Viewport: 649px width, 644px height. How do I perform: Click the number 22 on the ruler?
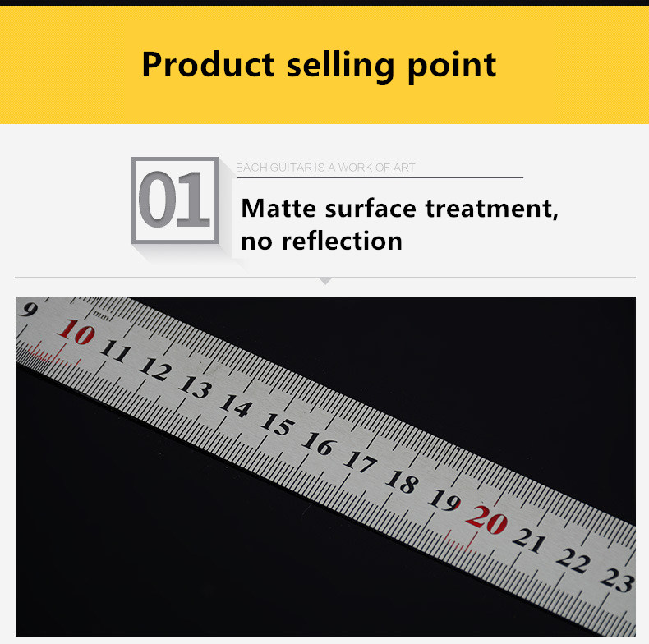(x=573, y=560)
